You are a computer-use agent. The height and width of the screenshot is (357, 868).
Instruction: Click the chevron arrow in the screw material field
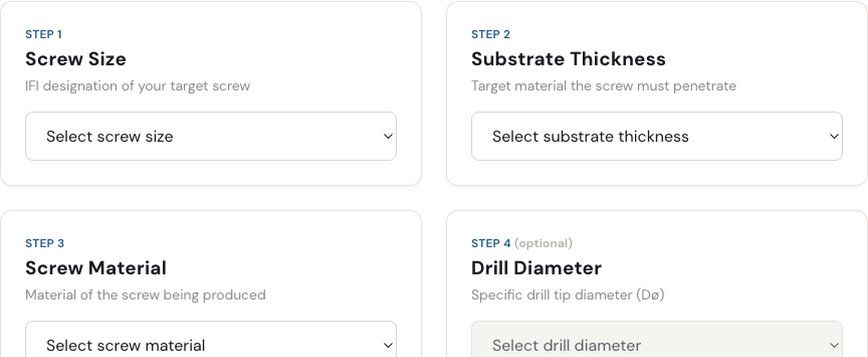388,345
